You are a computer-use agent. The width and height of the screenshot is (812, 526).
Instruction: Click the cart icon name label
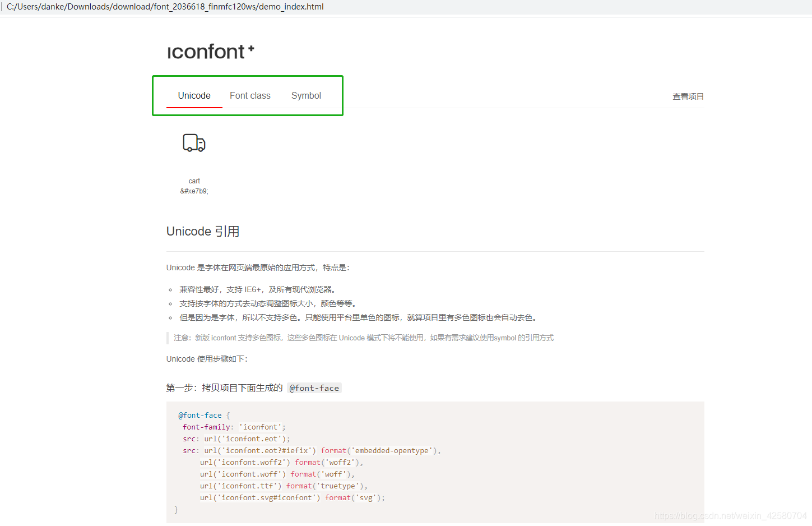(194, 181)
